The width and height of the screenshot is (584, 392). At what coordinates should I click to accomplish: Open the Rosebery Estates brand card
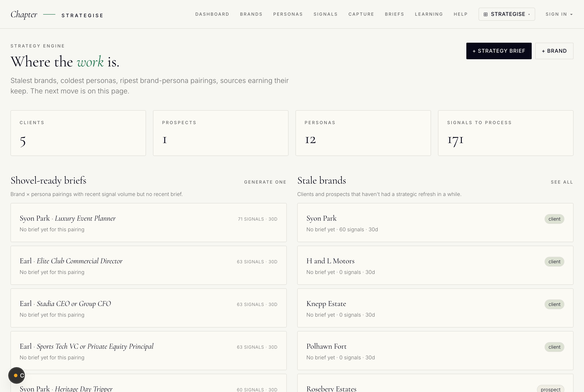(435, 384)
